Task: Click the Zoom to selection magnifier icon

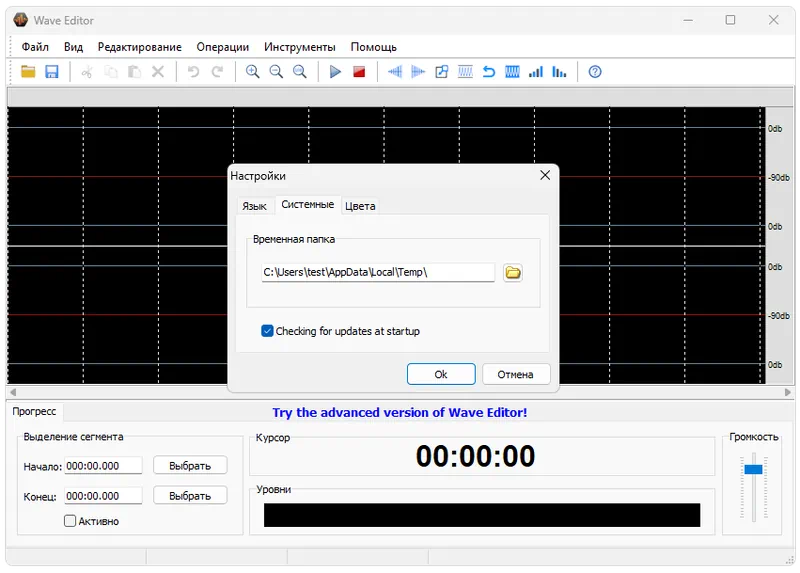Action: (300, 72)
